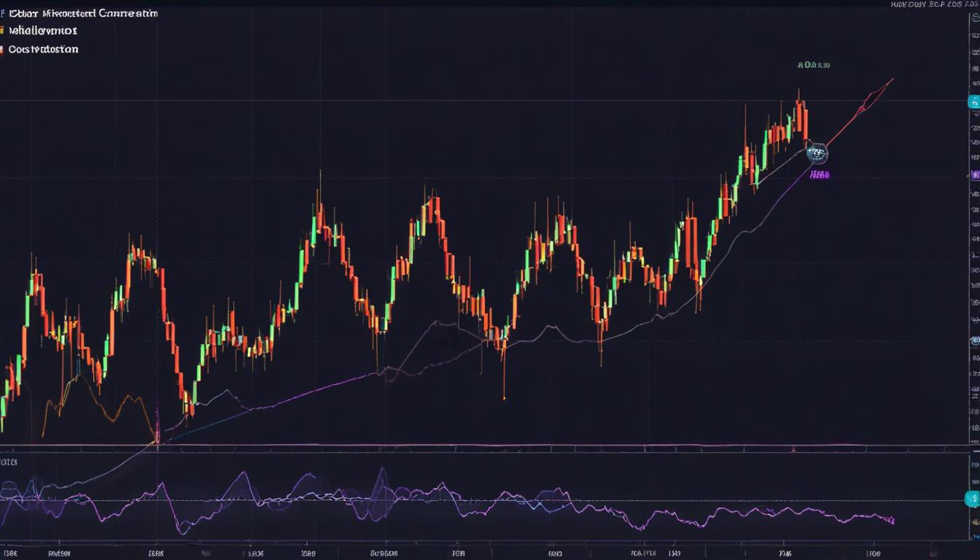The height and width of the screenshot is (560, 980).
Task: Click the red marker beside the third legend entry
Action: (2, 50)
